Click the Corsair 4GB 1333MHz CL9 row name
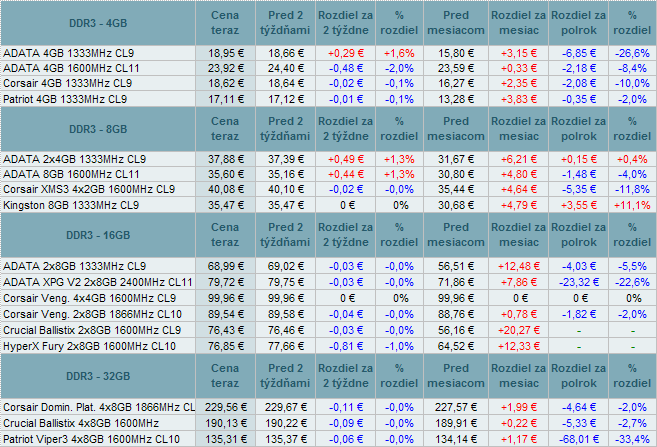657x447 pixels. 67,83
